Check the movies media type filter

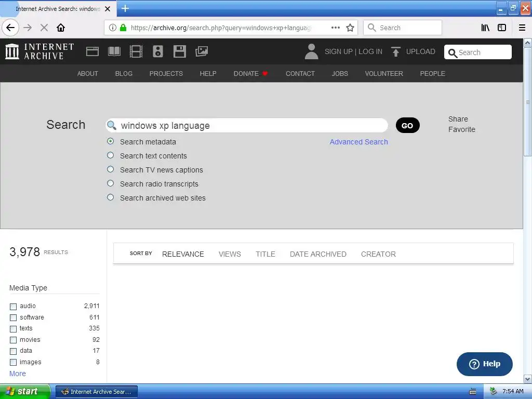pos(13,340)
